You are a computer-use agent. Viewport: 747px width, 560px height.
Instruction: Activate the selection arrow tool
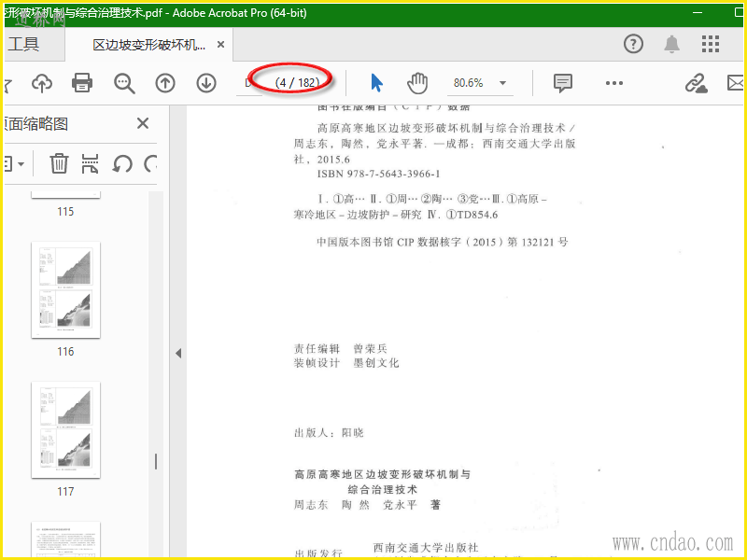(376, 83)
